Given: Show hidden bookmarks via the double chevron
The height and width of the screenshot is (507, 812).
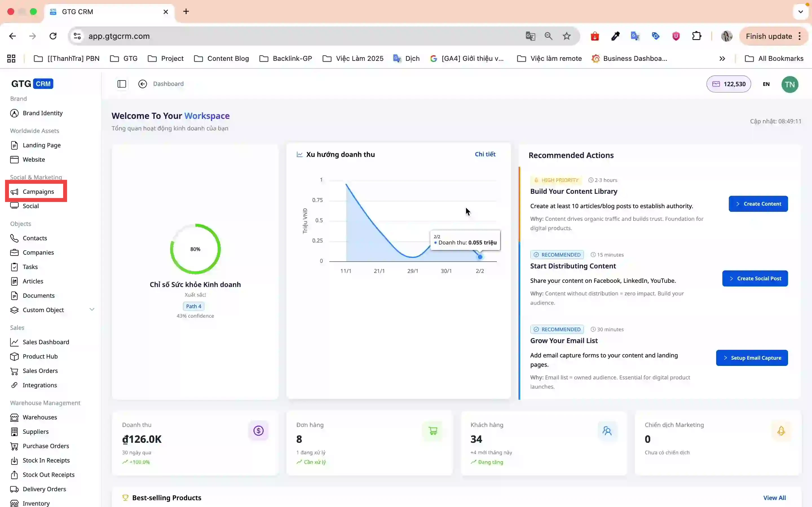Looking at the screenshot, I should coord(722,59).
